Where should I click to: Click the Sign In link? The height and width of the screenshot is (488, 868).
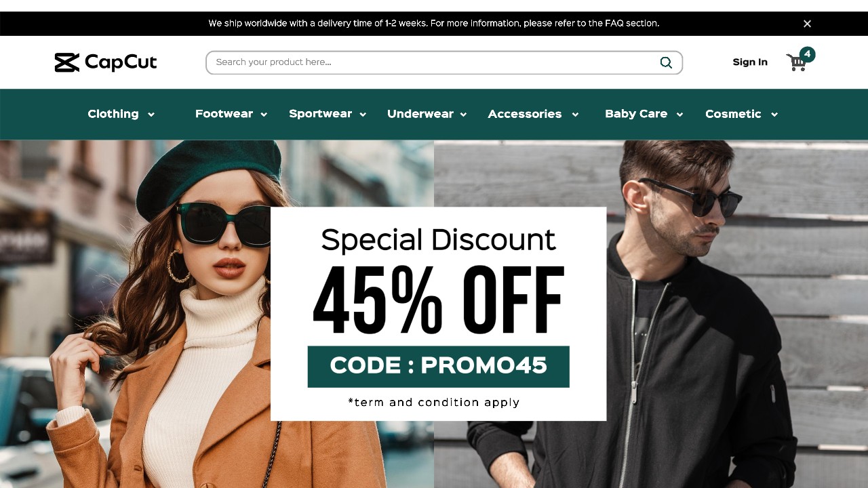(x=750, y=62)
